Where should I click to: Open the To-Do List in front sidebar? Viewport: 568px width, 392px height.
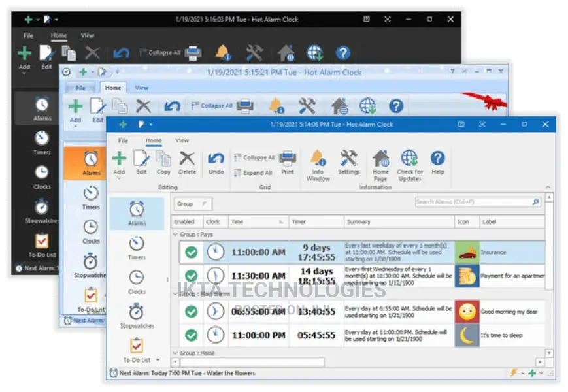(x=137, y=350)
